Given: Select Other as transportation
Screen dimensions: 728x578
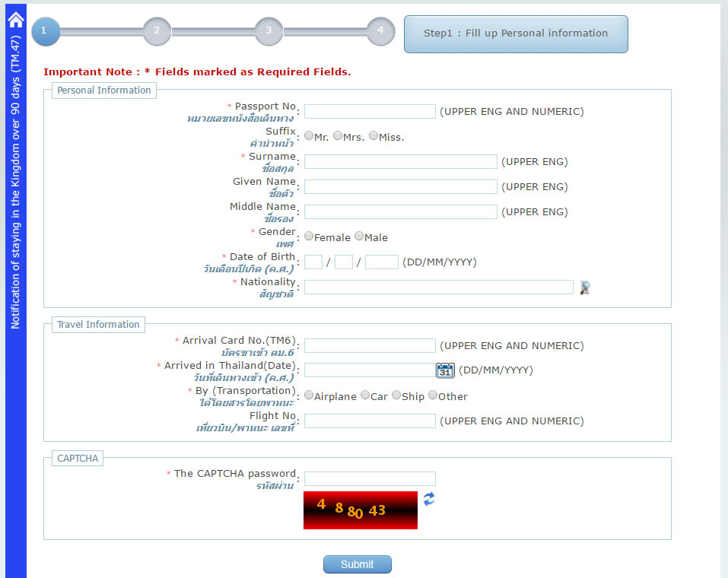Looking at the screenshot, I should (x=433, y=395).
